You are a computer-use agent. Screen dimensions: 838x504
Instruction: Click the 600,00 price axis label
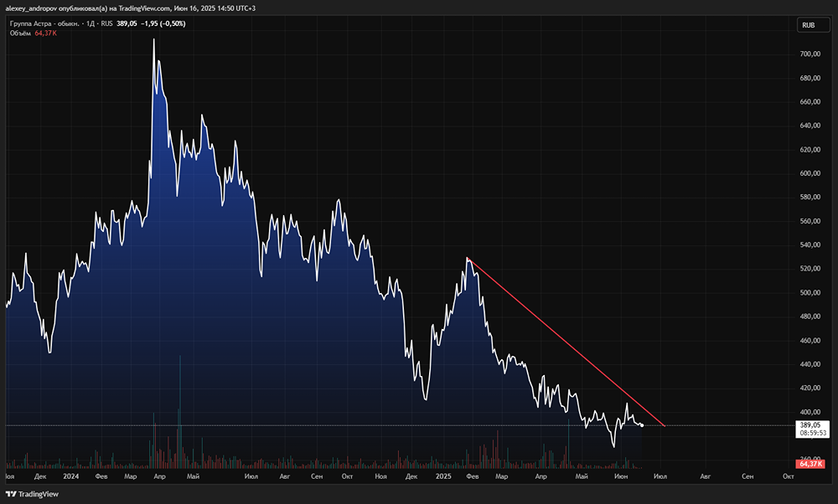point(810,173)
